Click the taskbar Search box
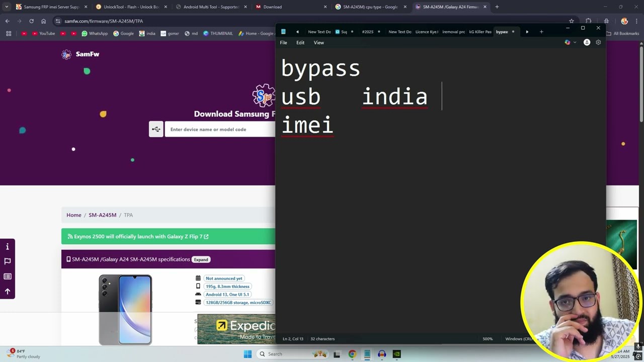 click(x=293, y=354)
